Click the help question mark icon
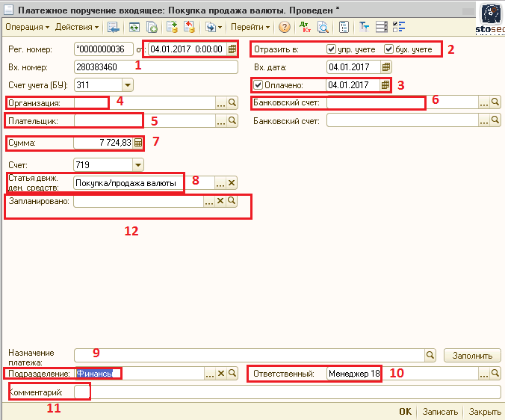 pyautogui.click(x=285, y=27)
